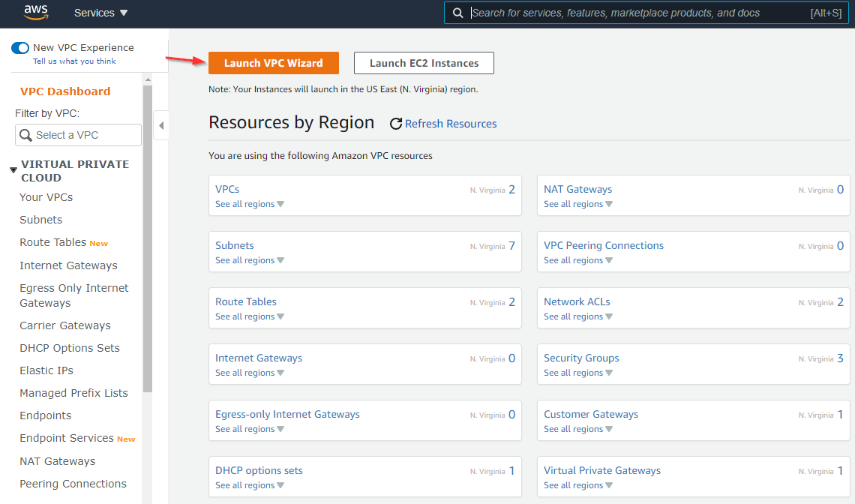This screenshot has width=855, height=504.
Task: Expand See all regions under Internet Gateways card
Action: [250, 373]
